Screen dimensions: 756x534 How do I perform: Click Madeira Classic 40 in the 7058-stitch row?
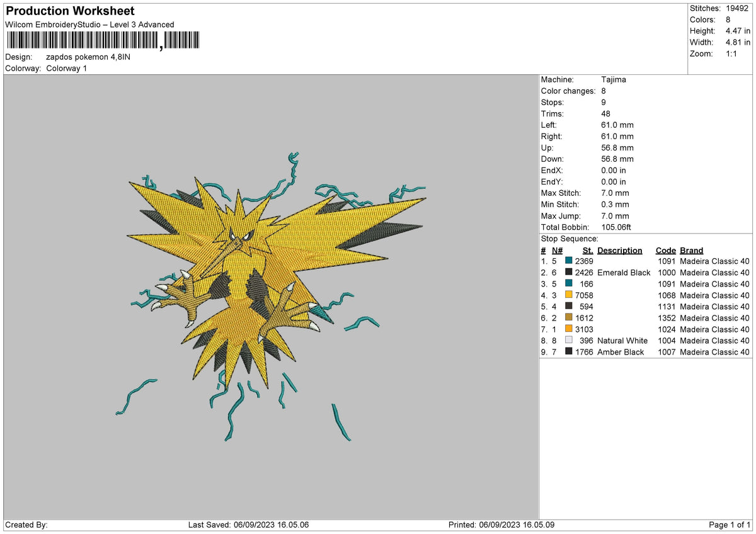coord(715,295)
